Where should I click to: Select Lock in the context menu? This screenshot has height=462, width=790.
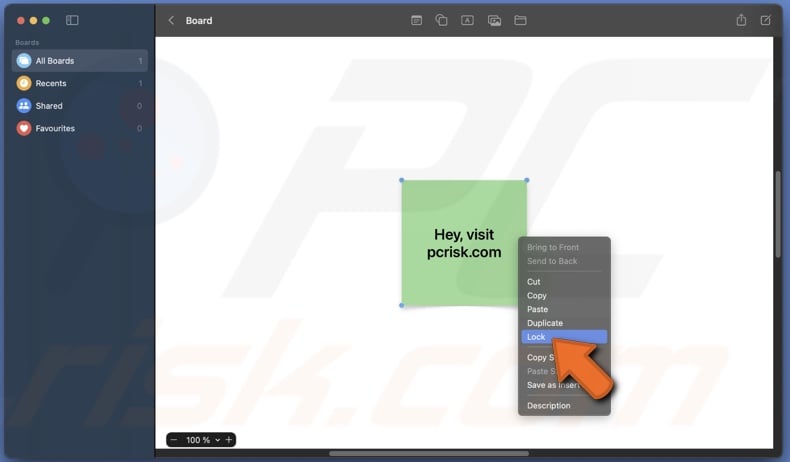[x=564, y=337]
